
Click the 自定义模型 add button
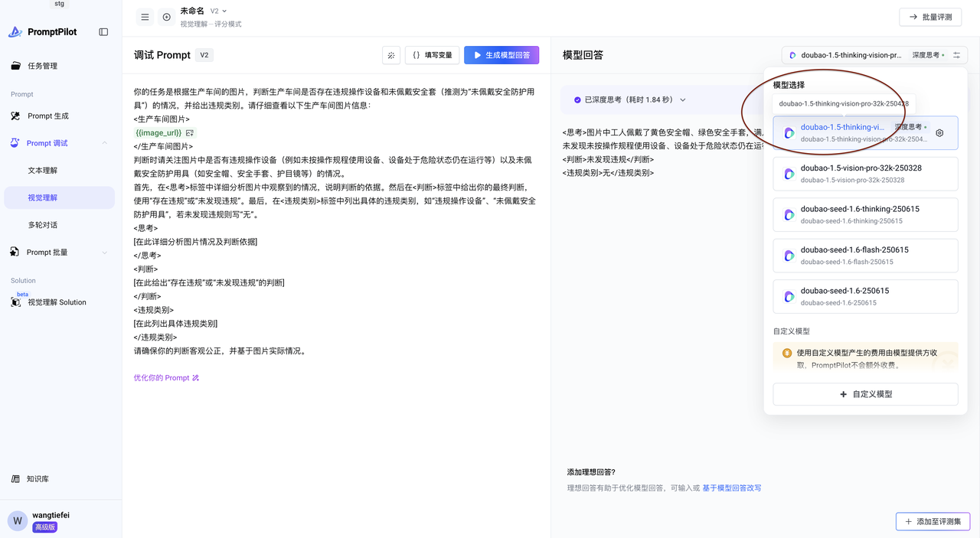click(865, 394)
